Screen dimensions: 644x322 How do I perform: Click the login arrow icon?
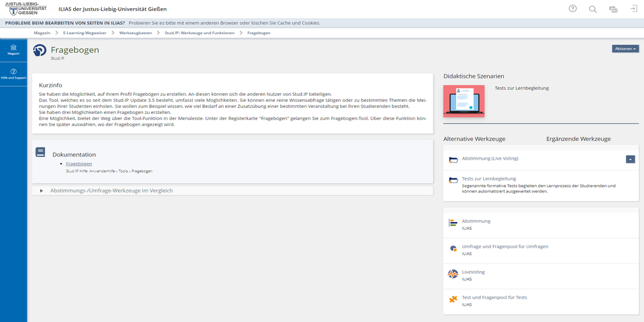point(634,9)
